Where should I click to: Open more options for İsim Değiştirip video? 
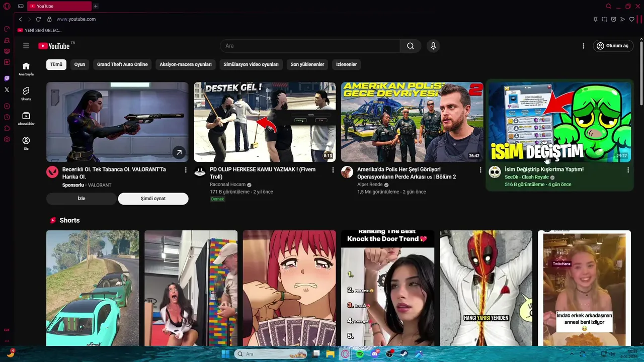coord(628,170)
